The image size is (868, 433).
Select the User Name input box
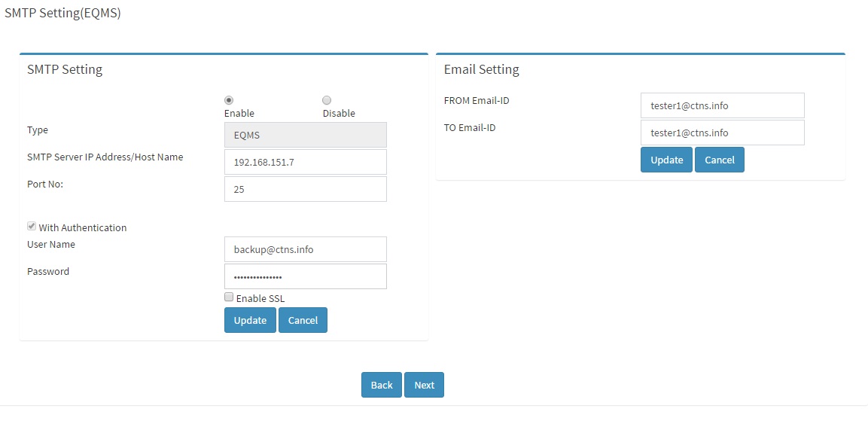306,249
